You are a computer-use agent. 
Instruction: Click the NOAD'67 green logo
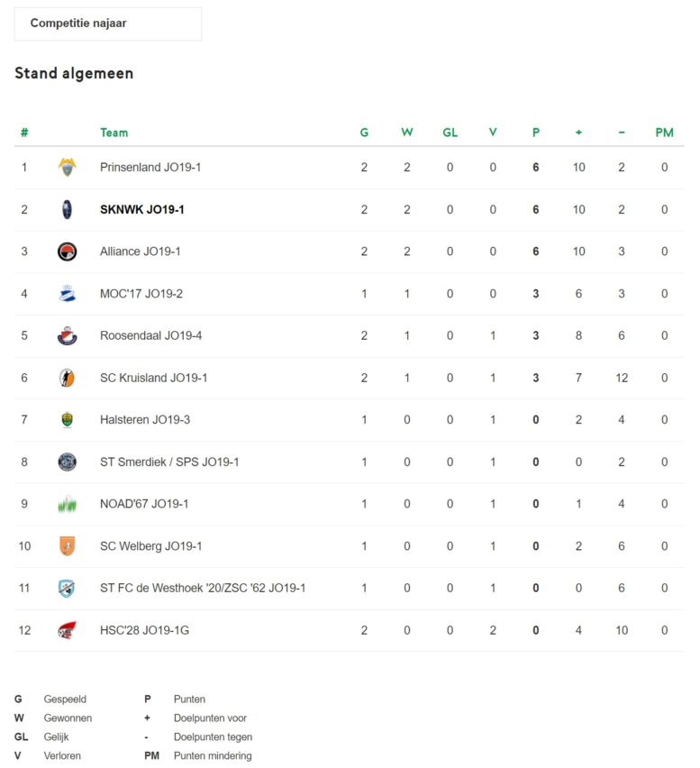(67, 504)
